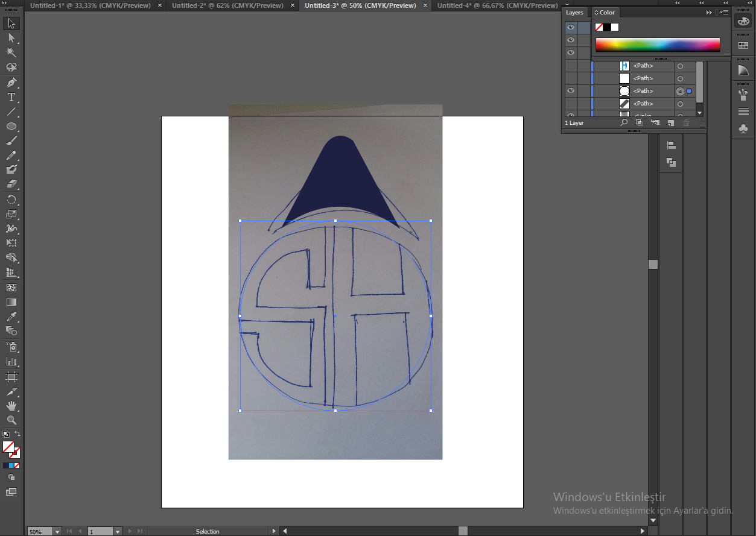Click target circle of H-shaped path row

pos(680,66)
